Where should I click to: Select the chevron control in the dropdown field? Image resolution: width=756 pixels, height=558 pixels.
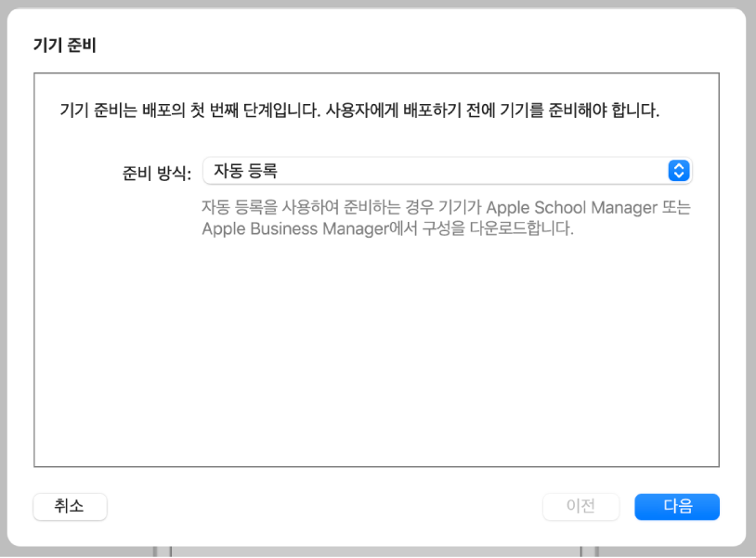[680, 171]
